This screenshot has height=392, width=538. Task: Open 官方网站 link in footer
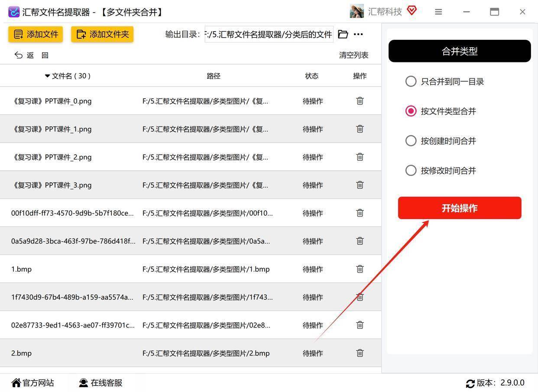point(33,383)
